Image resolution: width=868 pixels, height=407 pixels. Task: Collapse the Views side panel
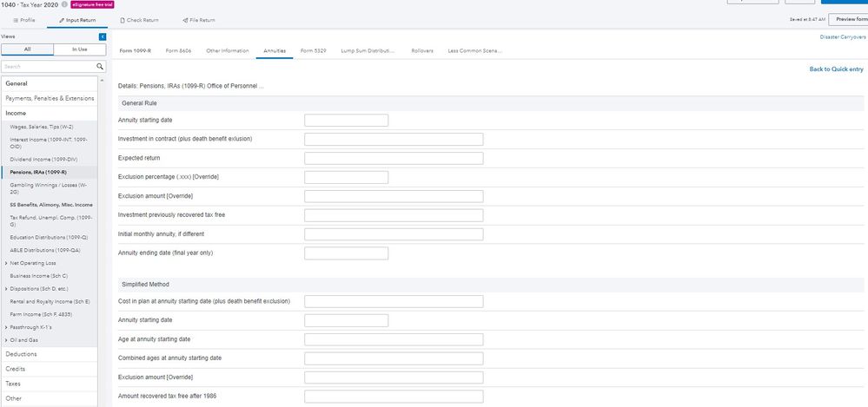coord(102,36)
